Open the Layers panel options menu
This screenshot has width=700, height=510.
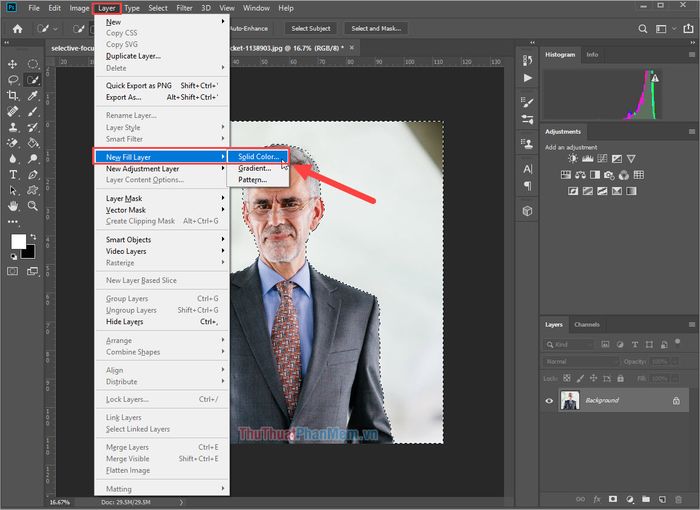tap(692, 325)
